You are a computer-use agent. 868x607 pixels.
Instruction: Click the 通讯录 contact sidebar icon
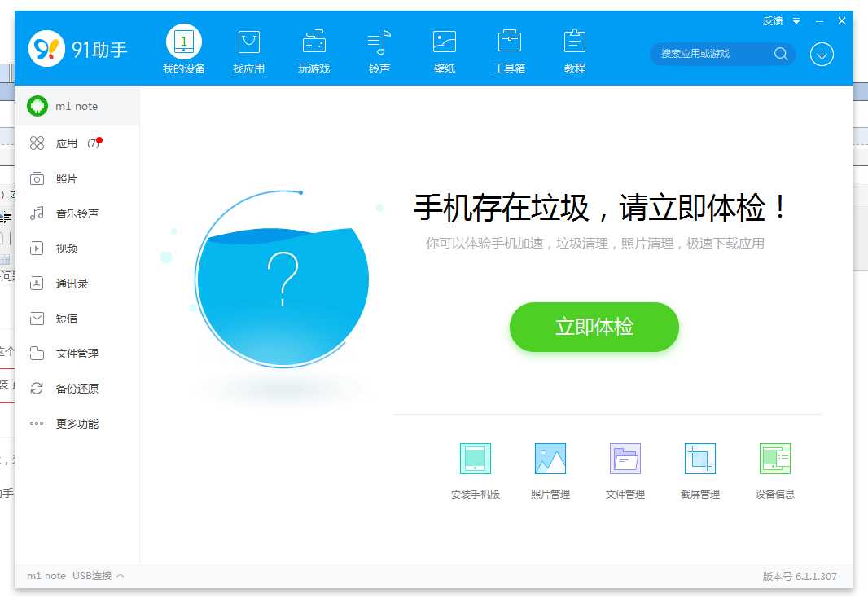[37, 284]
